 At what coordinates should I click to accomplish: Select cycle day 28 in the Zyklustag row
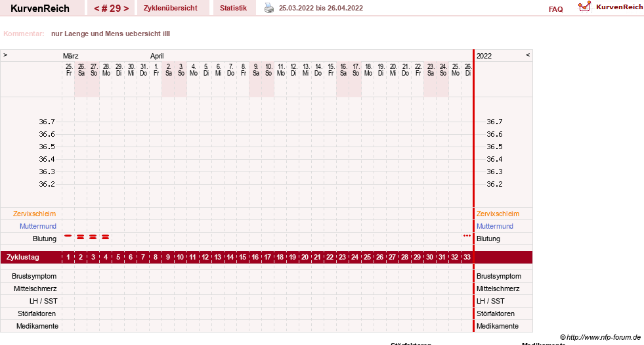pyautogui.click(x=404, y=257)
